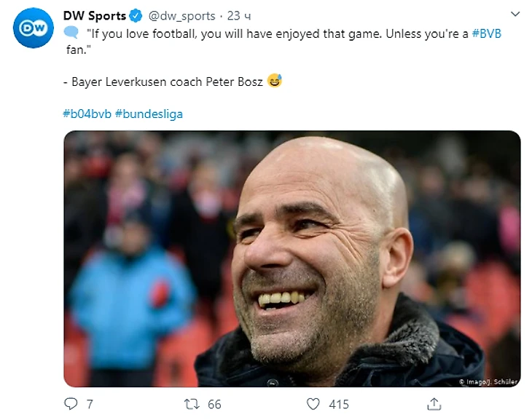Click the reply count 7
532x420 pixels.
click(90, 404)
